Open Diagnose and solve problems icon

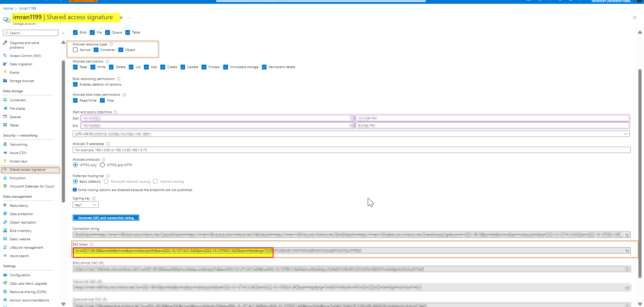pos(5,43)
